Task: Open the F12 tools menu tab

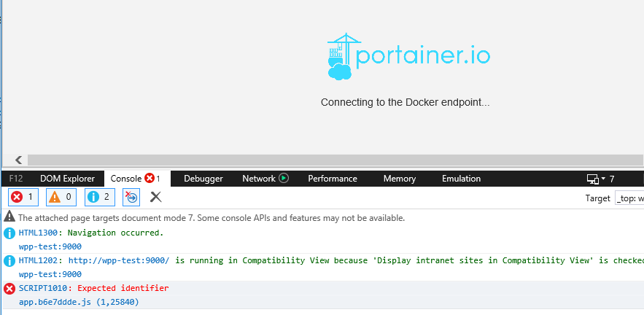Action: (15, 179)
